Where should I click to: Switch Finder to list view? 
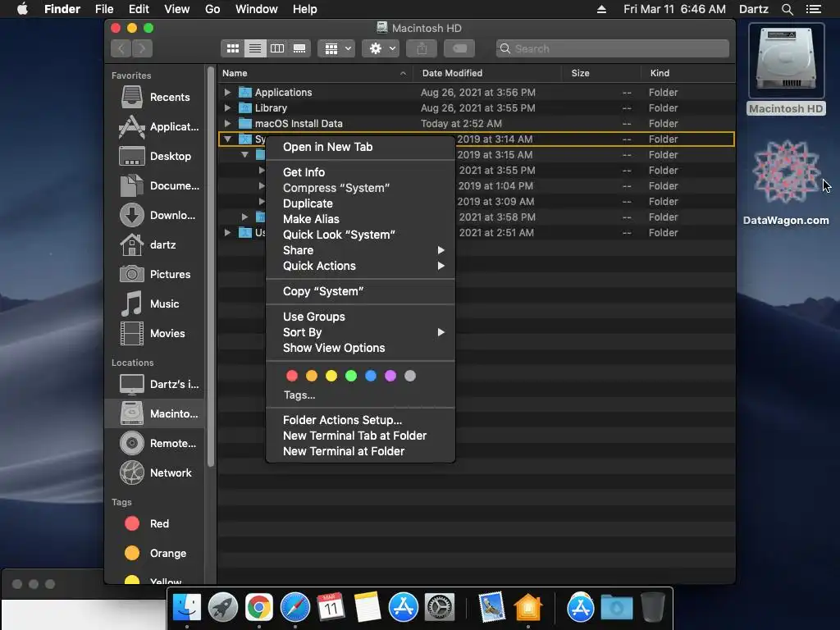click(x=255, y=48)
